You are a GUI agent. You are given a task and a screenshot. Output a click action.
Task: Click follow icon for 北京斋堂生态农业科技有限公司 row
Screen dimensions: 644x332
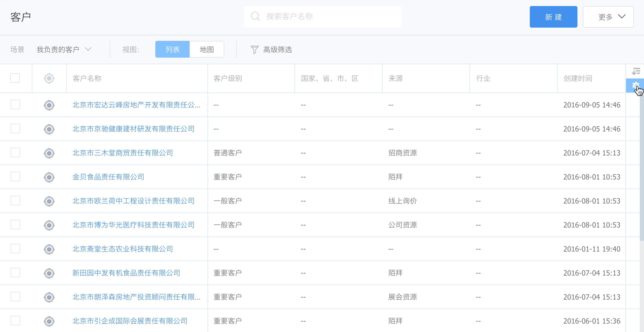pos(49,249)
